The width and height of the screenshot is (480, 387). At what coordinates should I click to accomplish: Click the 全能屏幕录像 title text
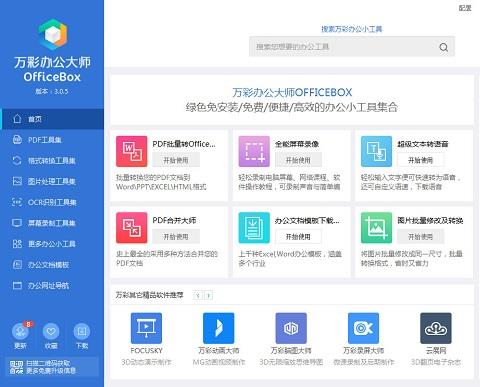point(297,144)
